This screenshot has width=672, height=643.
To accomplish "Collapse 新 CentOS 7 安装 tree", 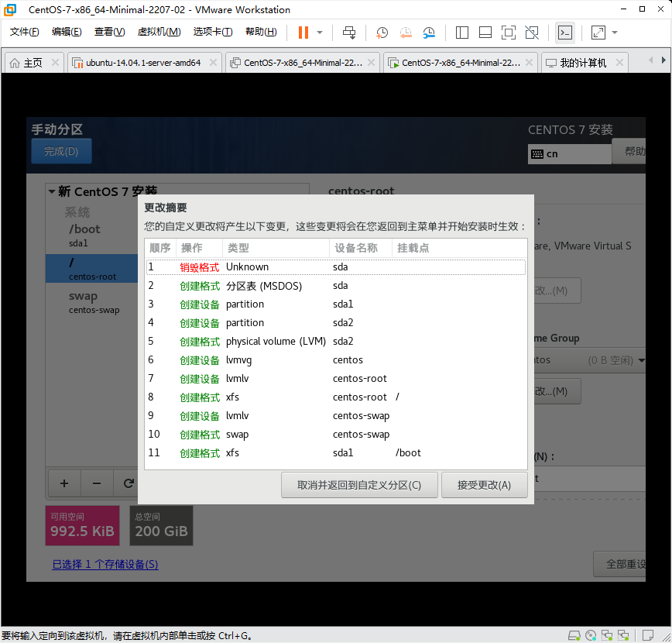I will click(x=51, y=191).
